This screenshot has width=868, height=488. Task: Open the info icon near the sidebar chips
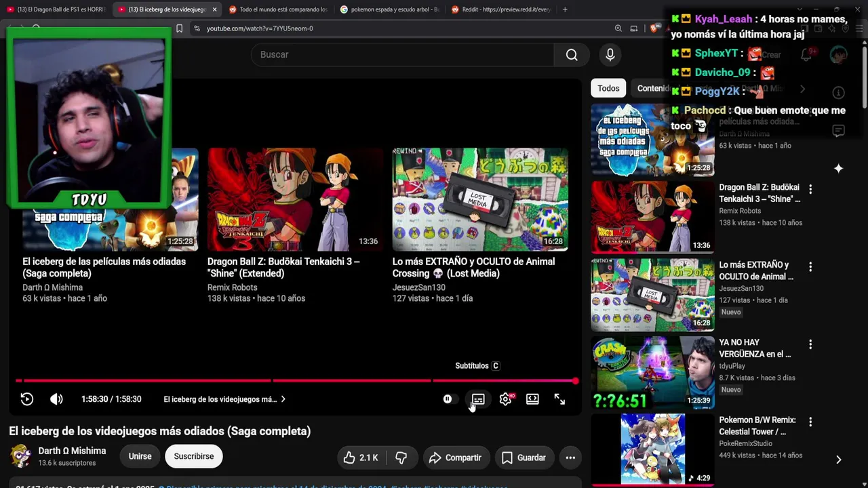pyautogui.click(x=838, y=93)
